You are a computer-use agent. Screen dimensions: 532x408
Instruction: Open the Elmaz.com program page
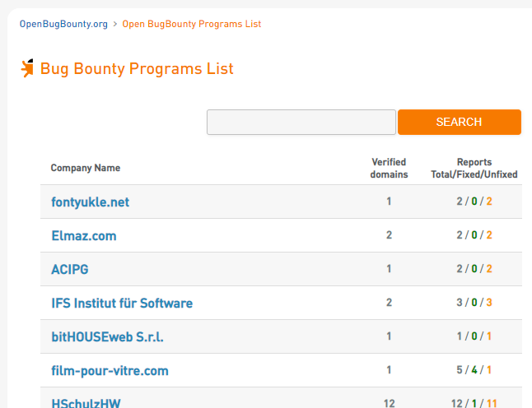pyautogui.click(x=84, y=235)
